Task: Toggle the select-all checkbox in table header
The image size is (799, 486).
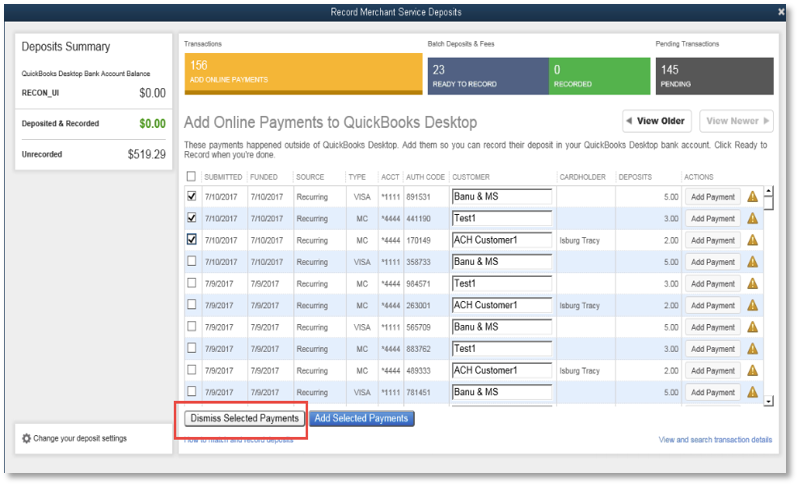Action: tap(191, 176)
